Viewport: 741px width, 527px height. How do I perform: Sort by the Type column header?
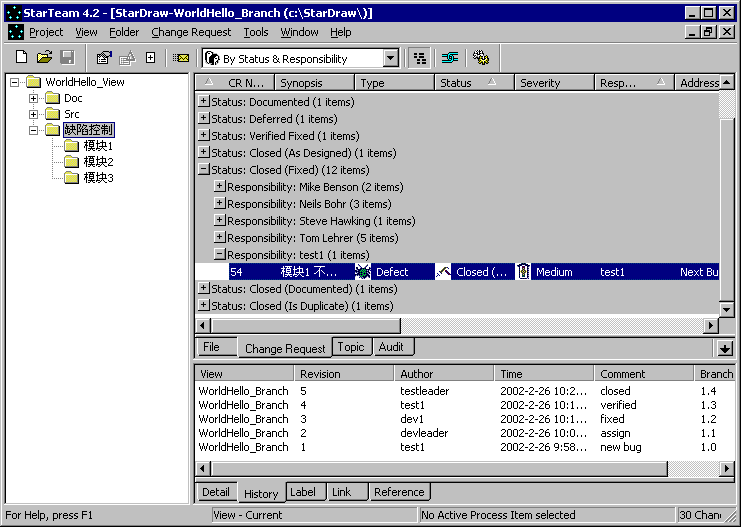click(x=394, y=83)
